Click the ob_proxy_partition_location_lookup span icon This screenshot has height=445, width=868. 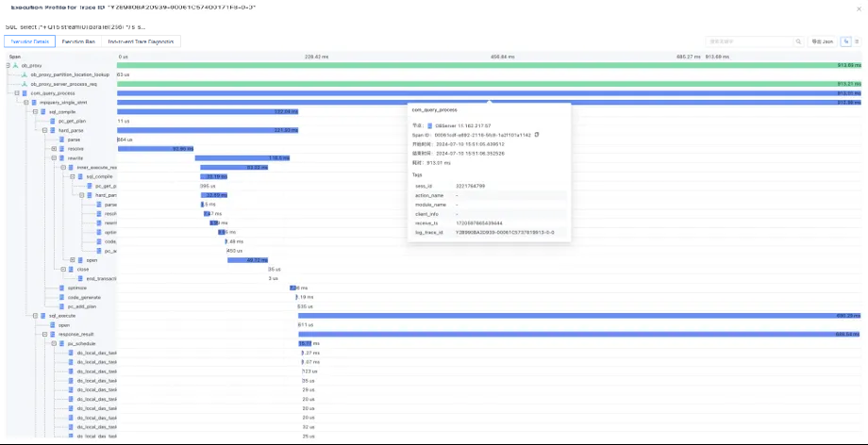pos(25,74)
